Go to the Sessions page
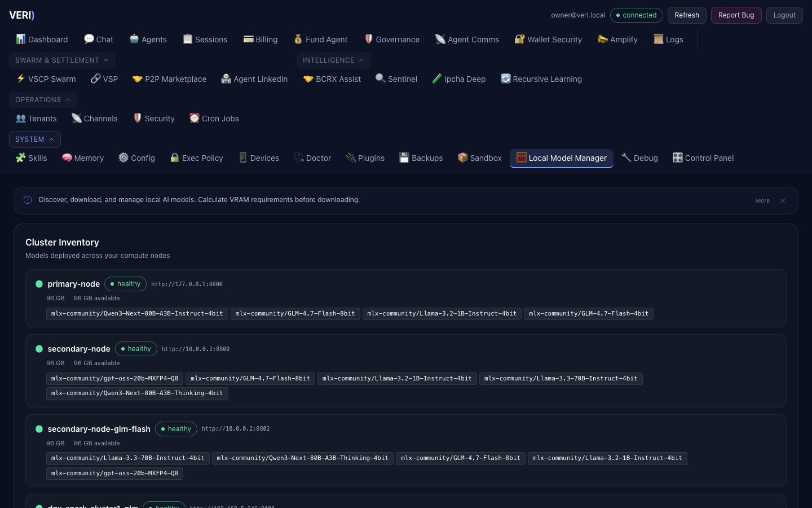Viewport: 812px width, 508px height. [205, 40]
